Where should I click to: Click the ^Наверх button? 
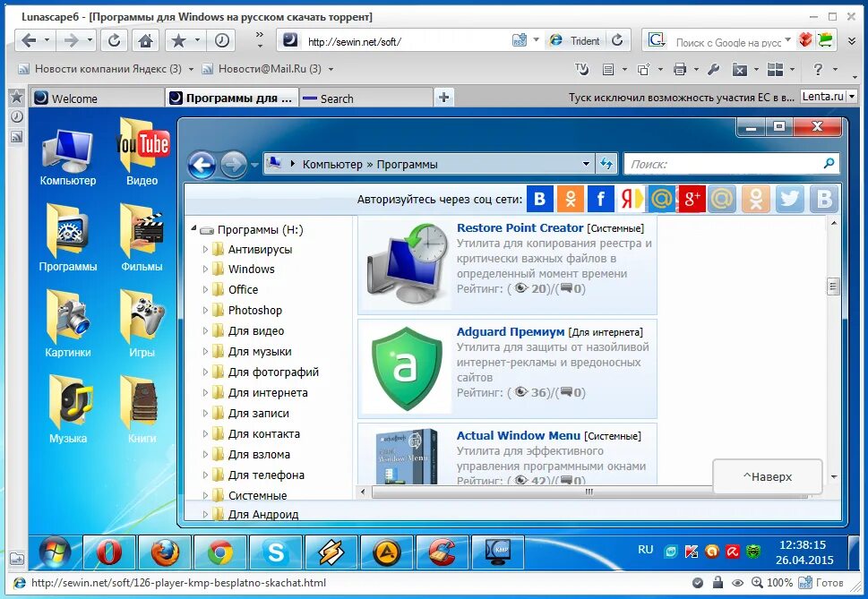(768, 476)
